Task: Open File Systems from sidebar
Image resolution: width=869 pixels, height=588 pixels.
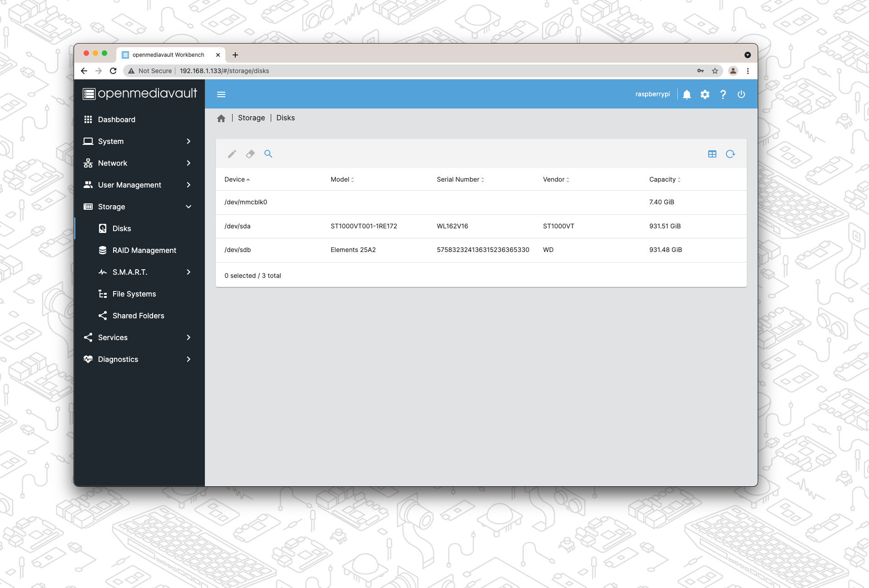Action: coord(134,294)
